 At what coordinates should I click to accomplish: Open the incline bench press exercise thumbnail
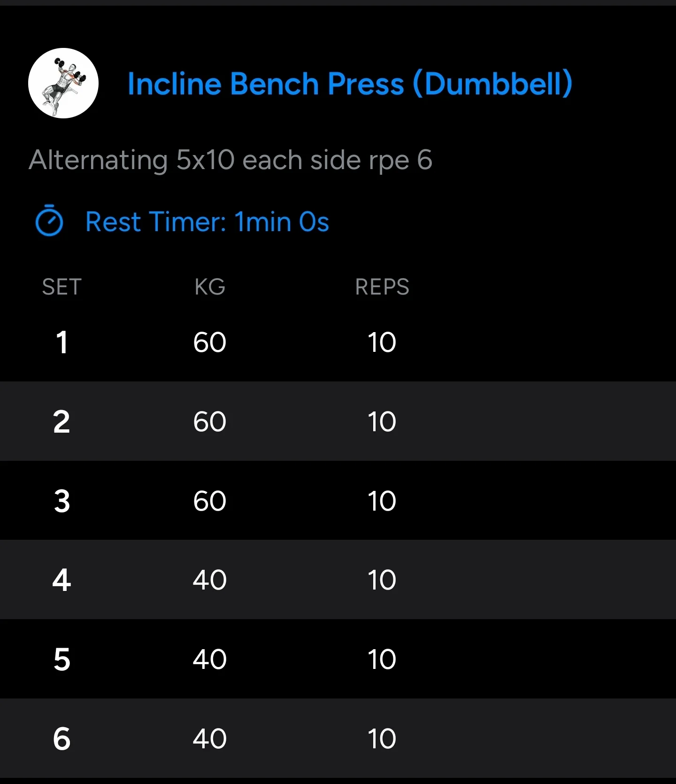pos(63,83)
